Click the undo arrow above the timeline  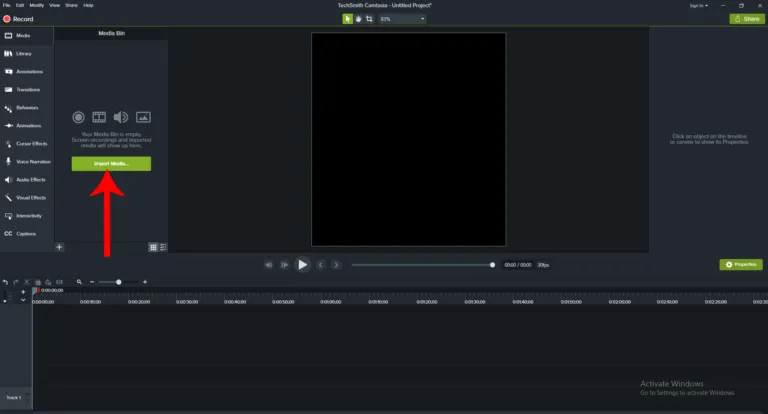[x=5, y=282]
